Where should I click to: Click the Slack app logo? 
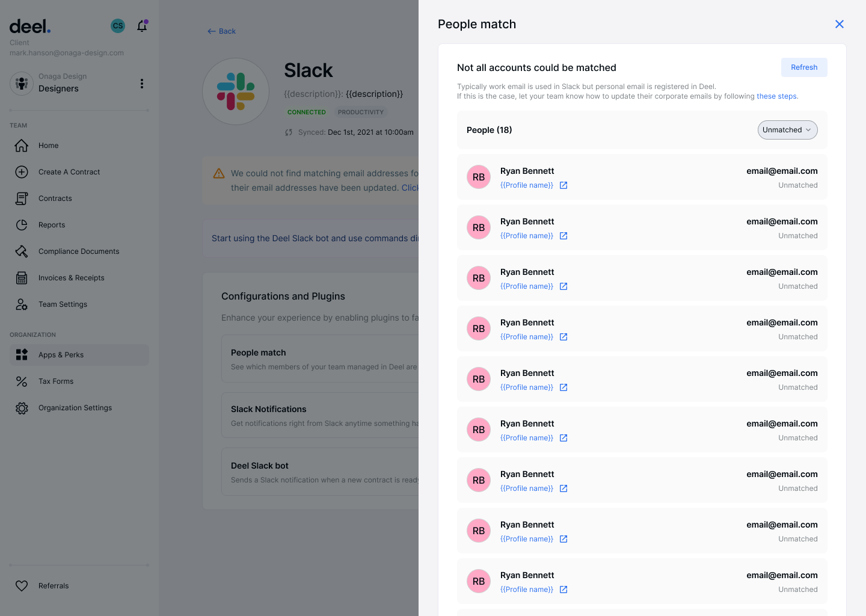pyautogui.click(x=235, y=91)
